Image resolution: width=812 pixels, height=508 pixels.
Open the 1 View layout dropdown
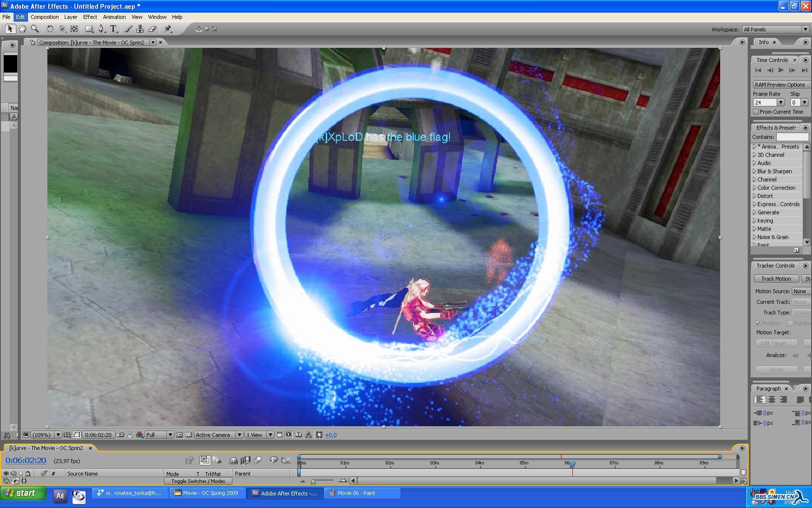tap(259, 435)
